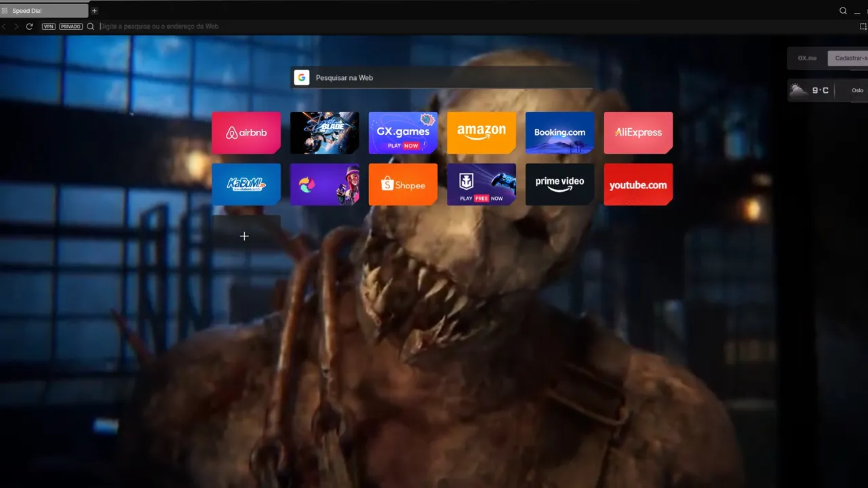Click the snapshot icon at address bar end
Screen dimensions: 868x488
pos(863,26)
